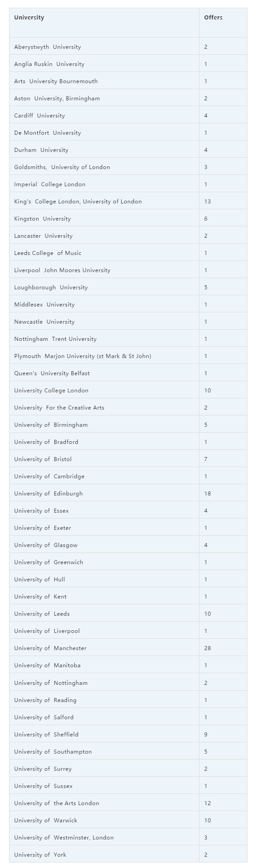Select the Leeds College of Music row
The image size is (257, 868).
(x=128, y=253)
